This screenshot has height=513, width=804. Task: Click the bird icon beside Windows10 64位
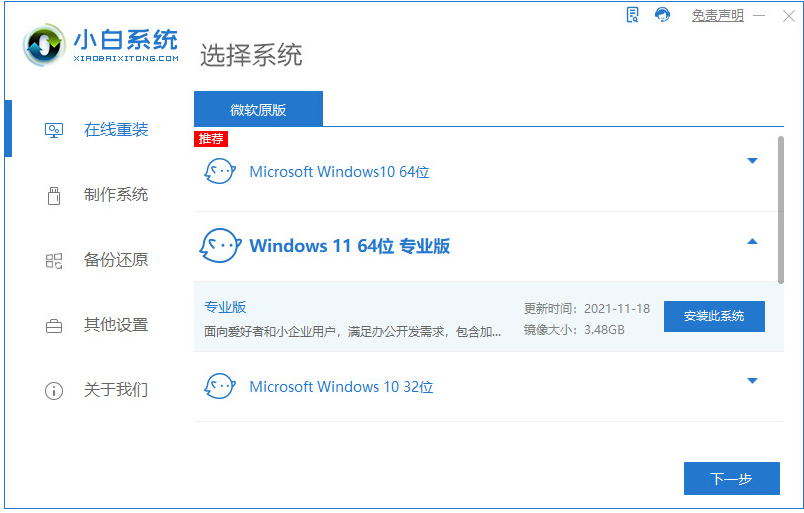click(x=220, y=171)
